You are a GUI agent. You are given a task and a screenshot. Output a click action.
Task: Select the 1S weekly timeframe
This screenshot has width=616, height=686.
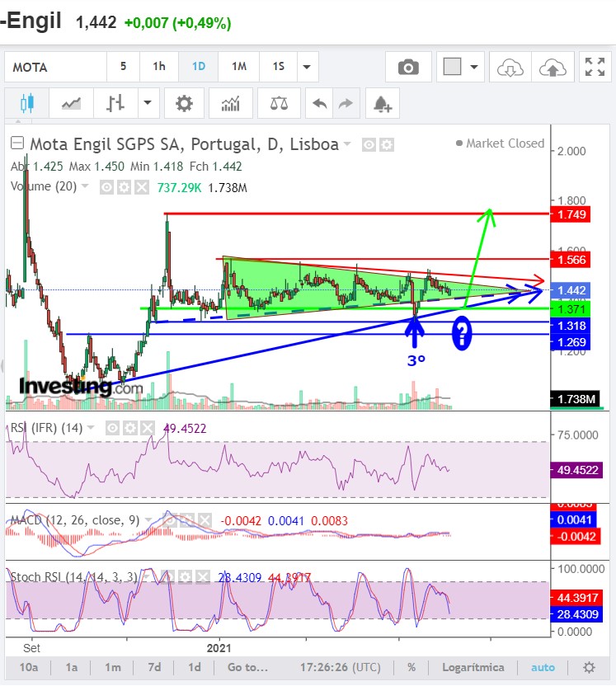[x=278, y=67]
